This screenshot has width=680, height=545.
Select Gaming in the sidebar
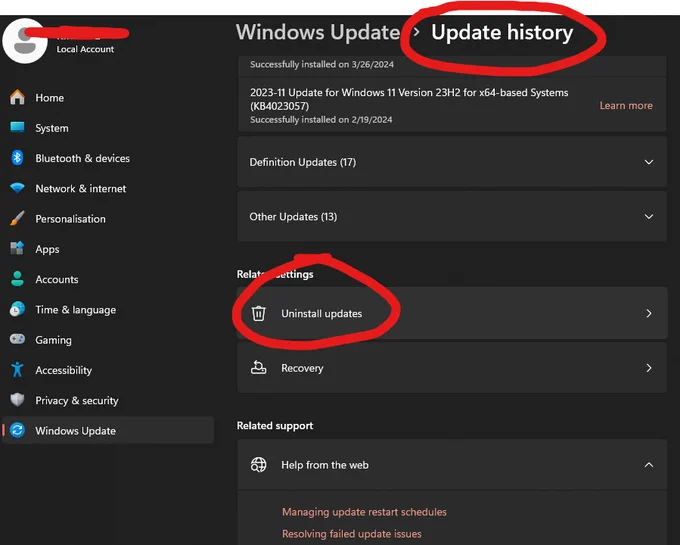(x=108, y=340)
